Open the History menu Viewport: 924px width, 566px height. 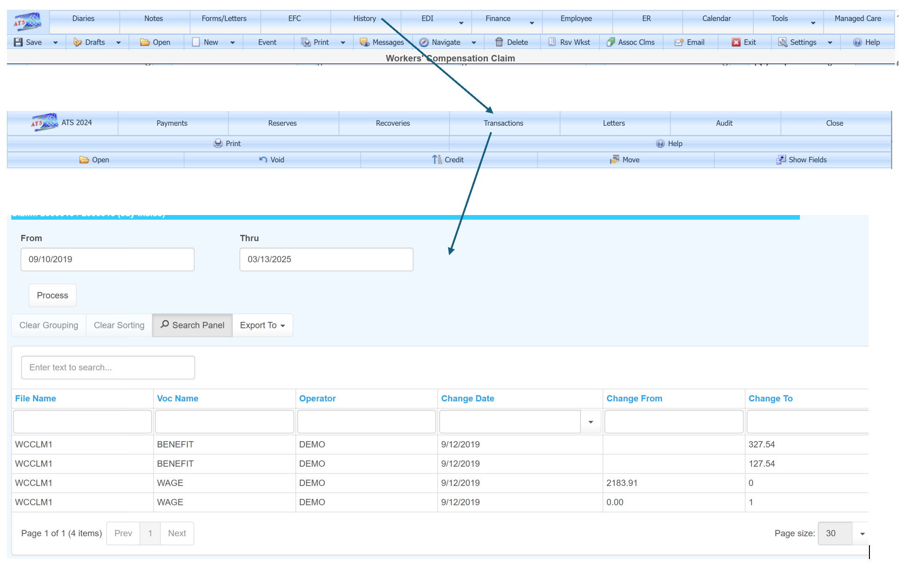pyautogui.click(x=364, y=18)
